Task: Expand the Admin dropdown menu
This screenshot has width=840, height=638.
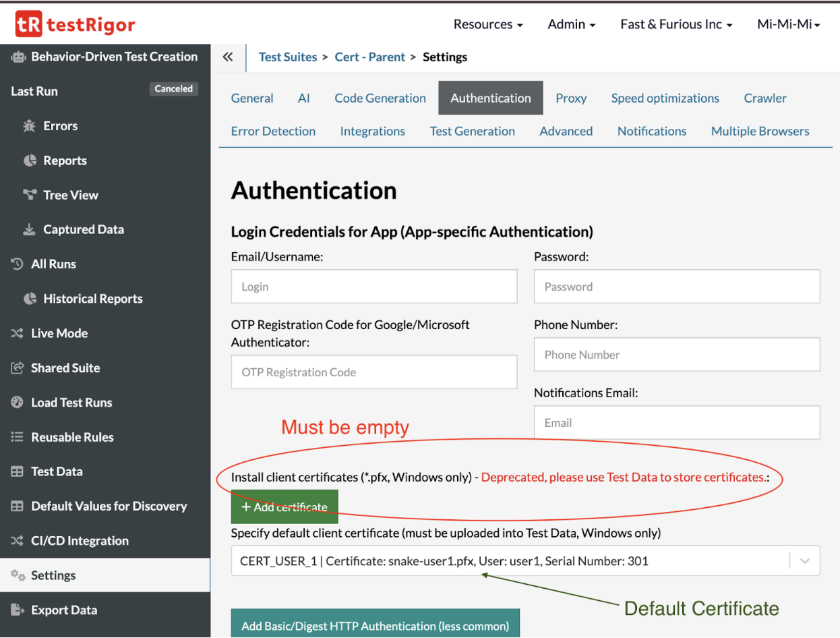Action: pyautogui.click(x=571, y=25)
